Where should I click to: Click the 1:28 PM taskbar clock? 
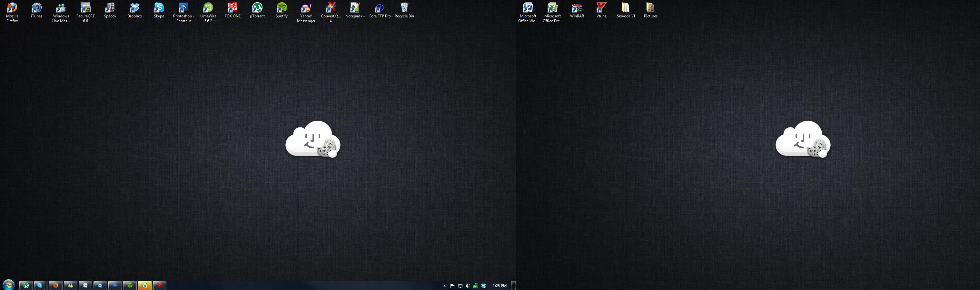(499, 286)
